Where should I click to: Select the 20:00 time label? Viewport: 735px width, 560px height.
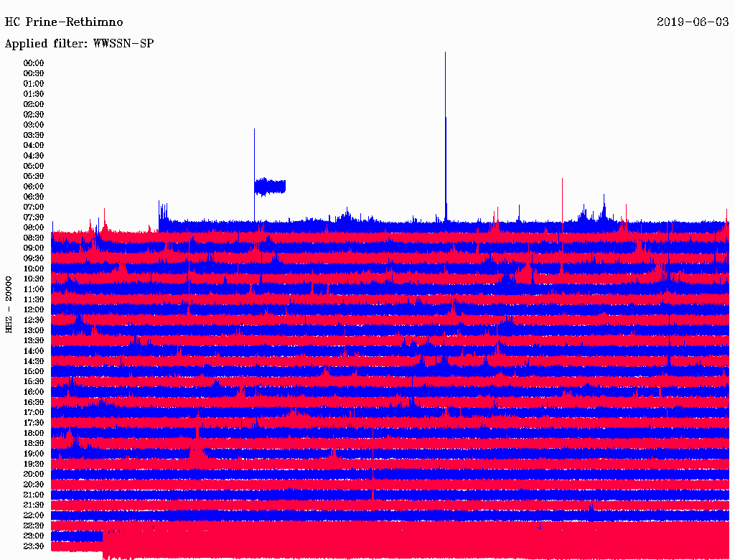tap(33, 474)
